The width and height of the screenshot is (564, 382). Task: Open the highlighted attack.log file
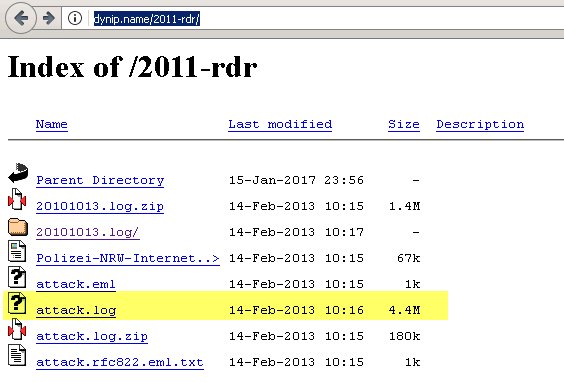tap(76, 310)
